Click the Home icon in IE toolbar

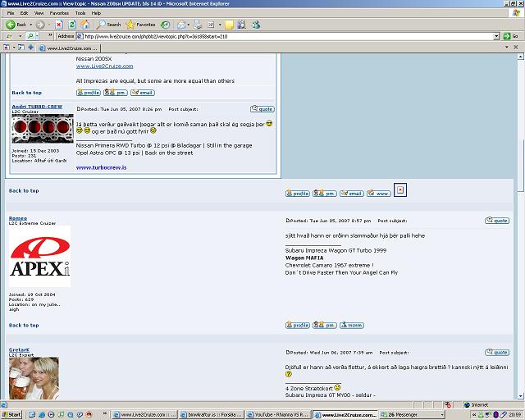point(84,25)
